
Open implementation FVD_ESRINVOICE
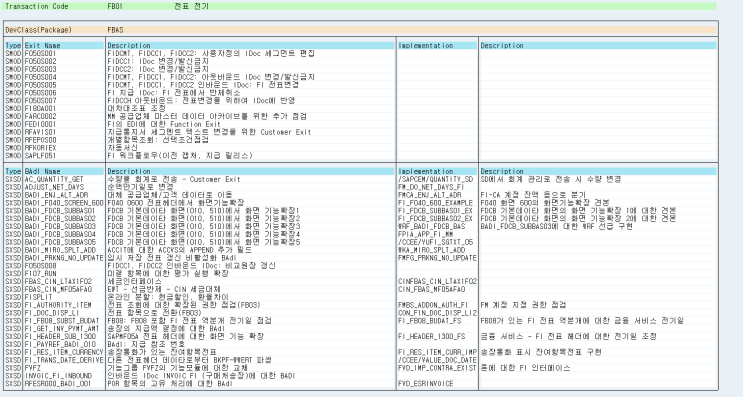tap(426, 383)
